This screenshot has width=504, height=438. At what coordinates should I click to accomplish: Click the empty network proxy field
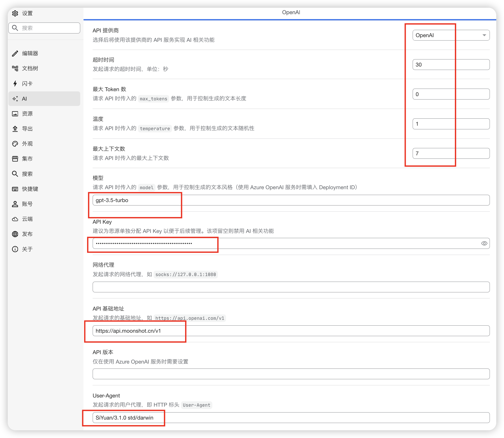[291, 287]
